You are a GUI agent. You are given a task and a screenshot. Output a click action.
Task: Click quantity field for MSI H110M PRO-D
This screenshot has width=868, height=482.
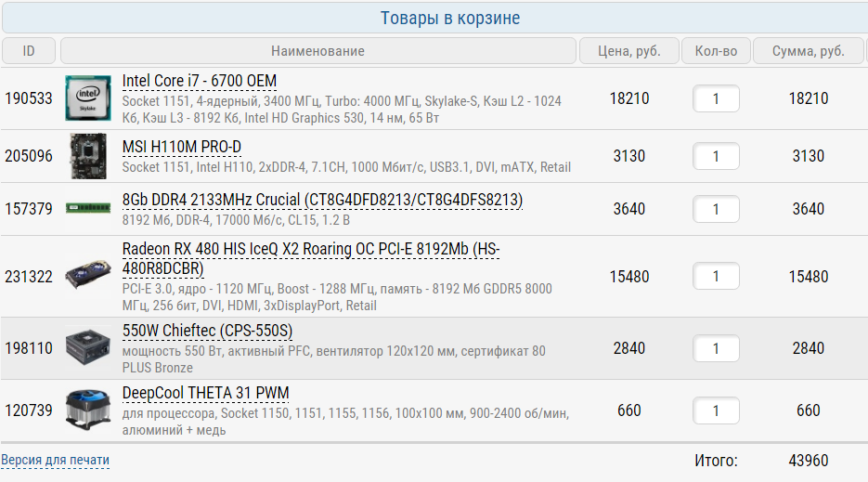coord(716,156)
